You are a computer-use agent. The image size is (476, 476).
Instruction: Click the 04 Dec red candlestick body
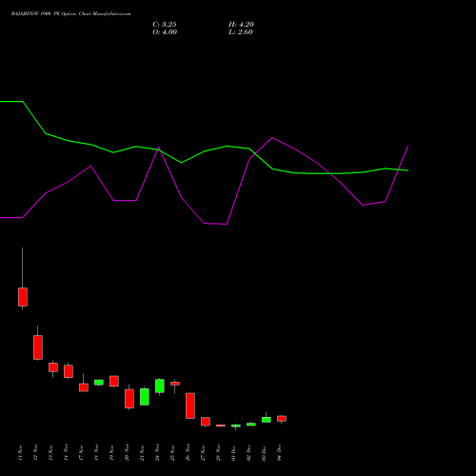282,419
